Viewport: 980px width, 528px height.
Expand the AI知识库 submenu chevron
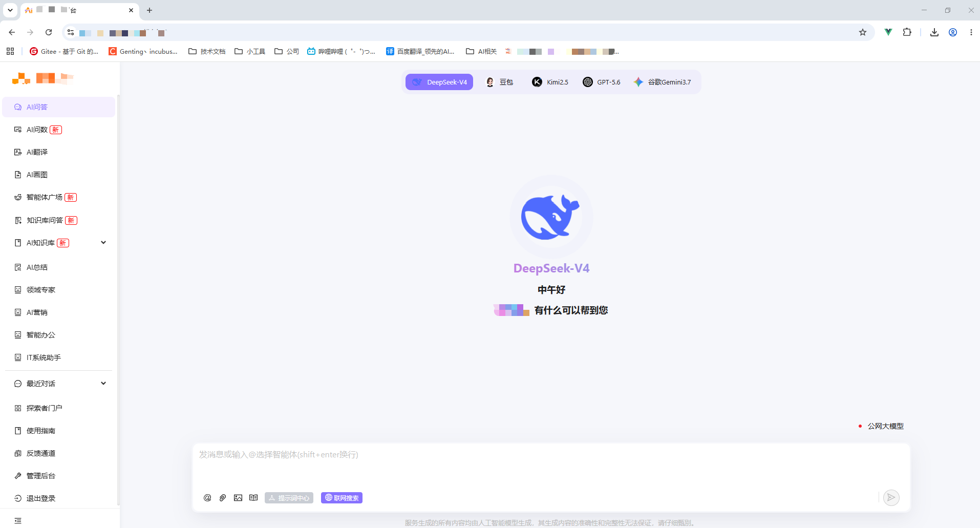coord(103,243)
